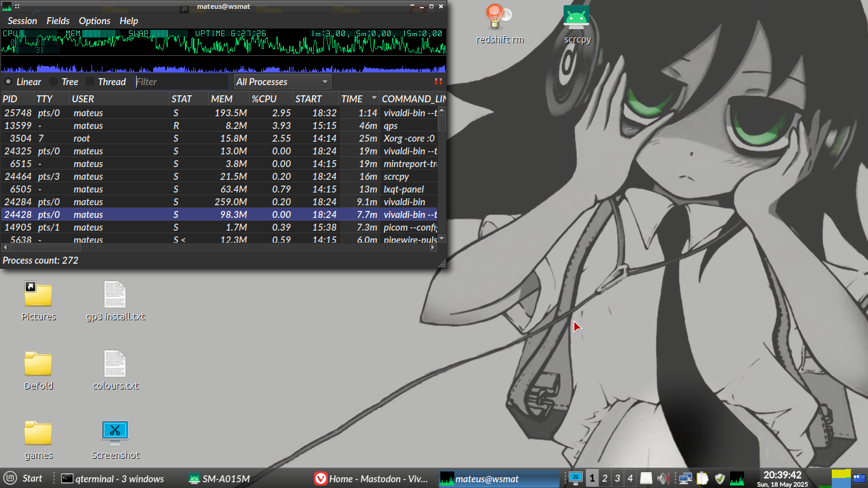Click the COMMAND_LINE column header
The image size is (868, 488).
(413, 98)
